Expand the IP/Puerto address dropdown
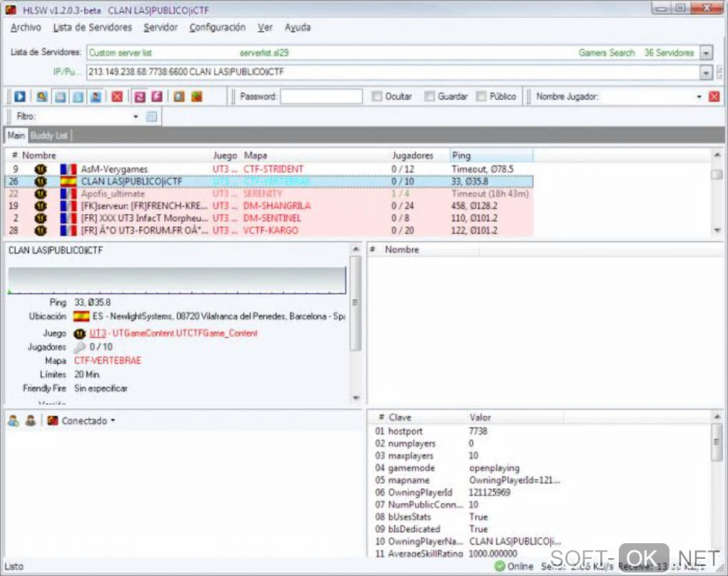The width and height of the screenshot is (728, 576). point(706,72)
